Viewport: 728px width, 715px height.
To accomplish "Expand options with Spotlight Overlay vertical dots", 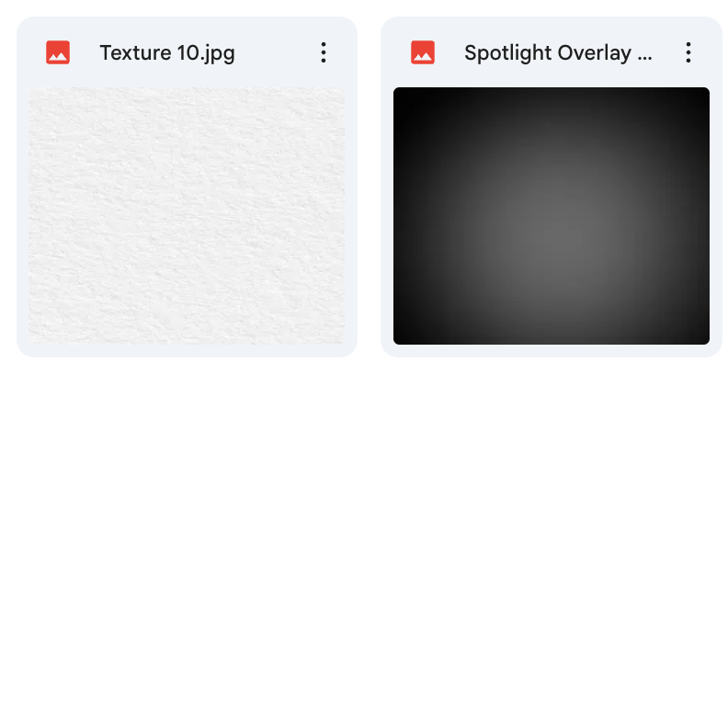I will 688,52.
